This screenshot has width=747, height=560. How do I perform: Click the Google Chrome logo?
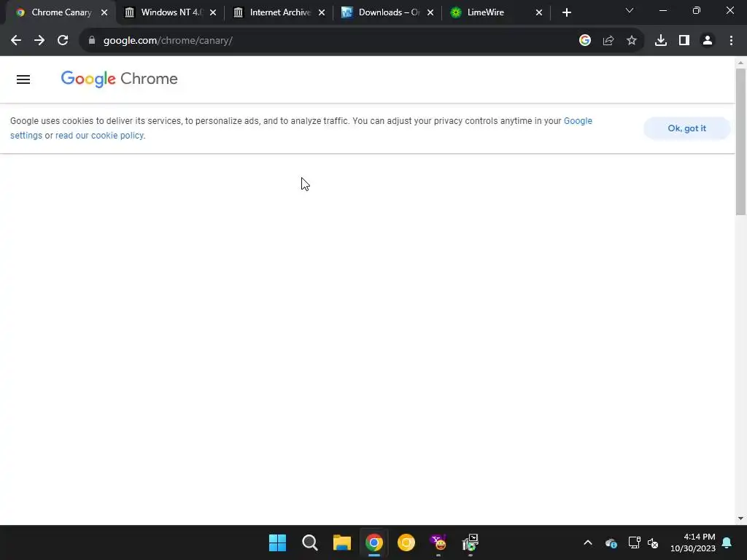point(119,79)
